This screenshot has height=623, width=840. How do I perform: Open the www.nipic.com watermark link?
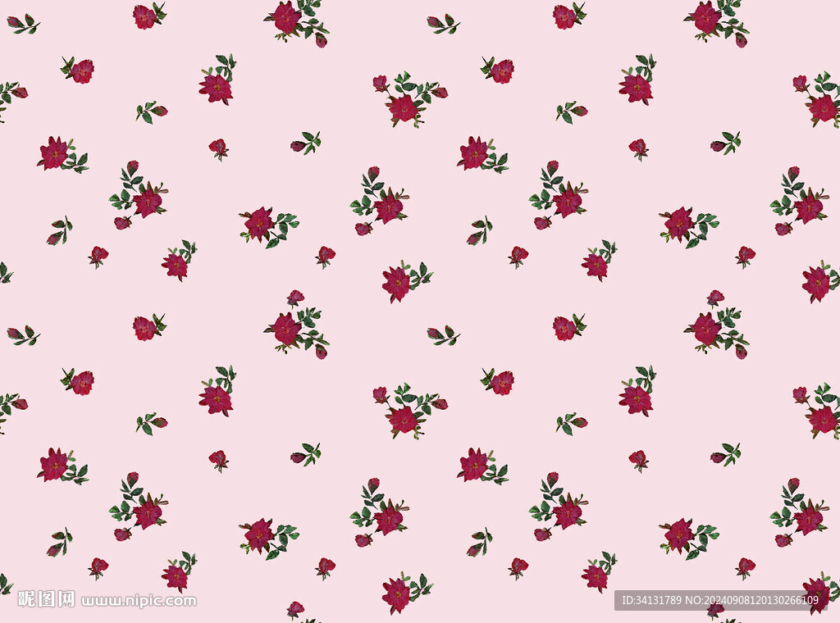tap(139, 601)
